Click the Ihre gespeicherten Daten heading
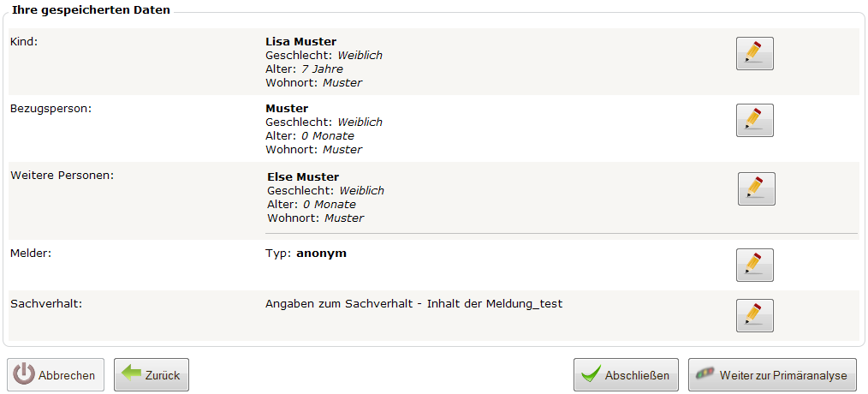The height and width of the screenshot is (394, 868). (x=91, y=10)
